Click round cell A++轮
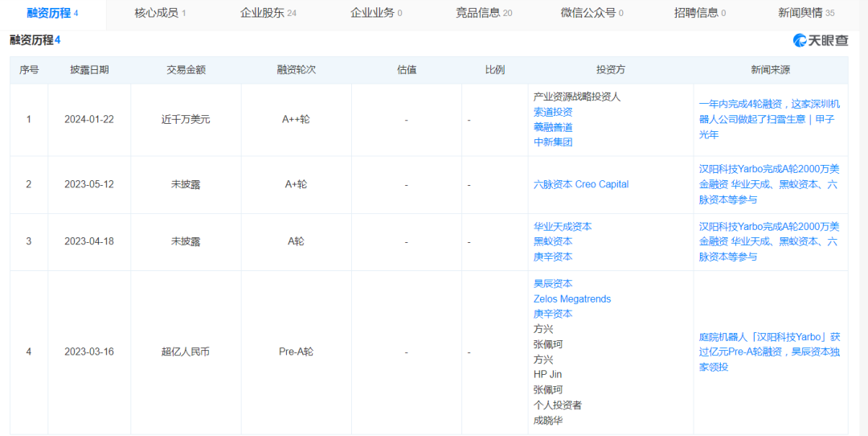 [x=296, y=120]
